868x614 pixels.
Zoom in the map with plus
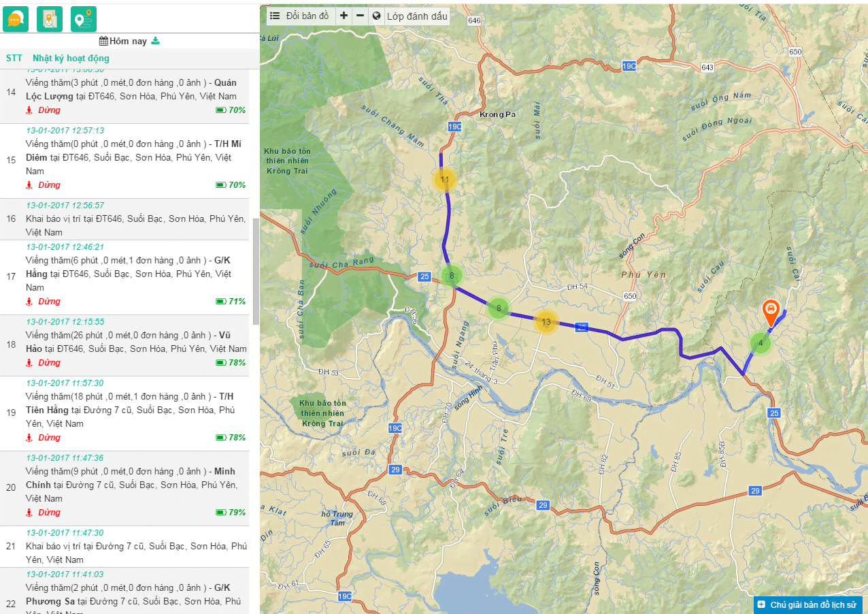[x=344, y=16]
